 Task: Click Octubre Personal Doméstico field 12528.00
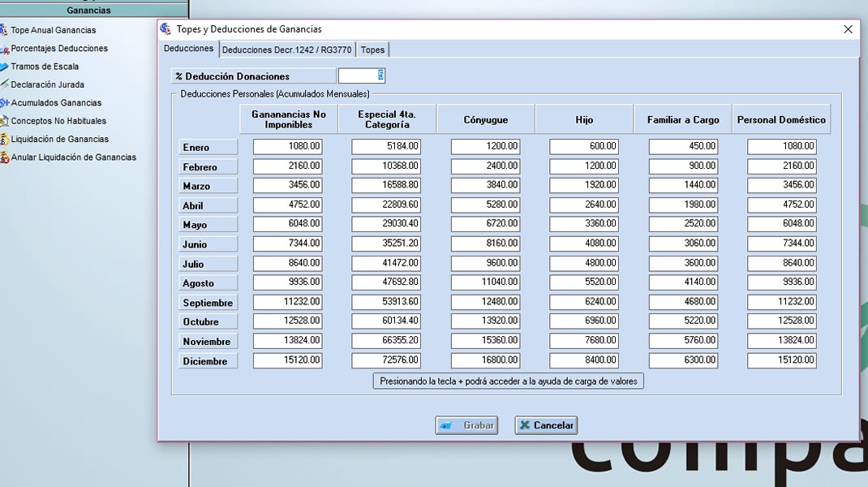coord(782,321)
